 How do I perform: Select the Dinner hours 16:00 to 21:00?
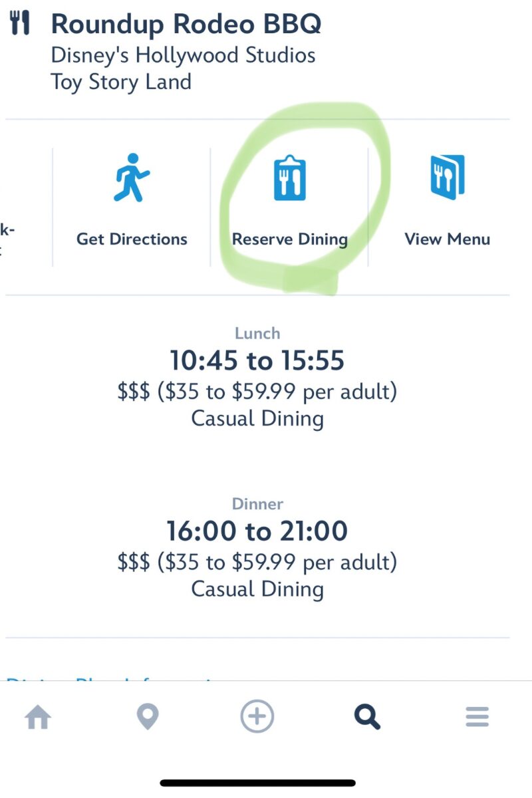coord(257,531)
